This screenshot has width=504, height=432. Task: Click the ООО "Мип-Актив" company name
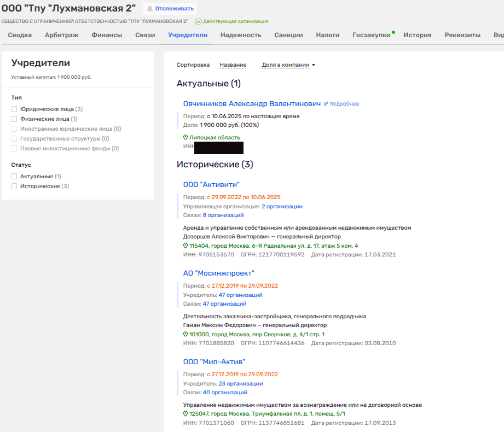[x=214, y=361]
